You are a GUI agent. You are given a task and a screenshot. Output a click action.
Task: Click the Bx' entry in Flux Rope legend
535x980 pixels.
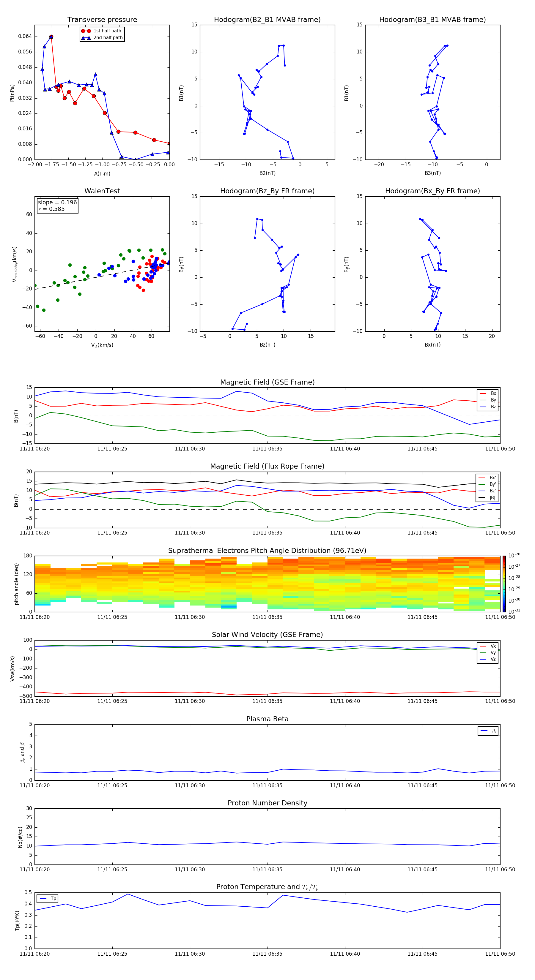coord(487,478)
